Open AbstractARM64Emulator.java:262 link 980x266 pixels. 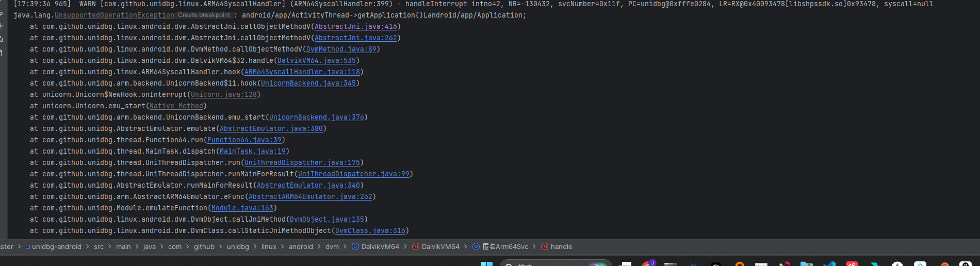[x=311, y=197]
